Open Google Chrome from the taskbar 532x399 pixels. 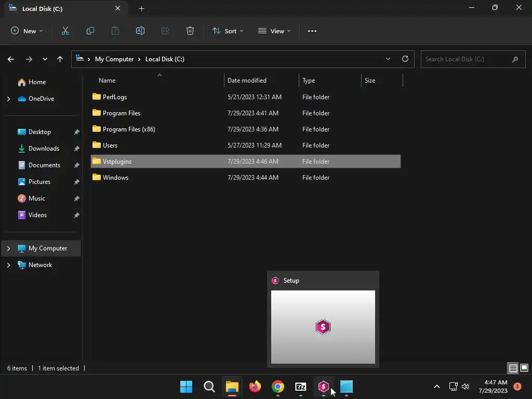coord(278,387)
